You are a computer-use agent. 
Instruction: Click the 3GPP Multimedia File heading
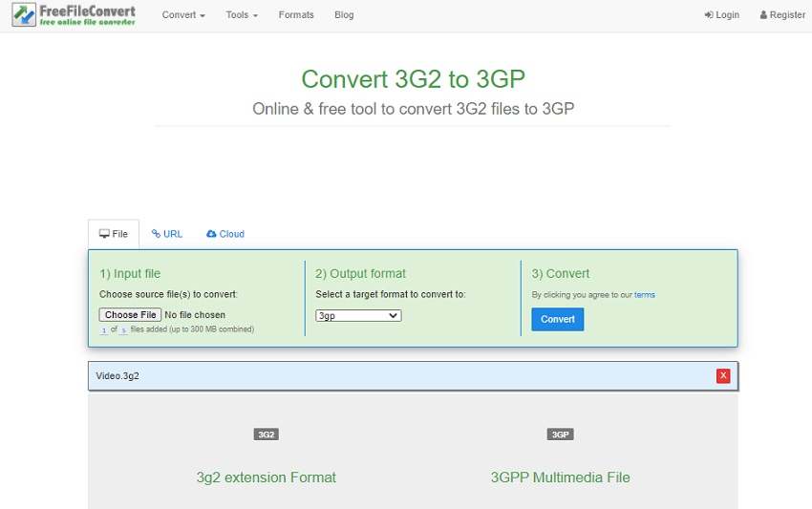(x=561, y=477)
